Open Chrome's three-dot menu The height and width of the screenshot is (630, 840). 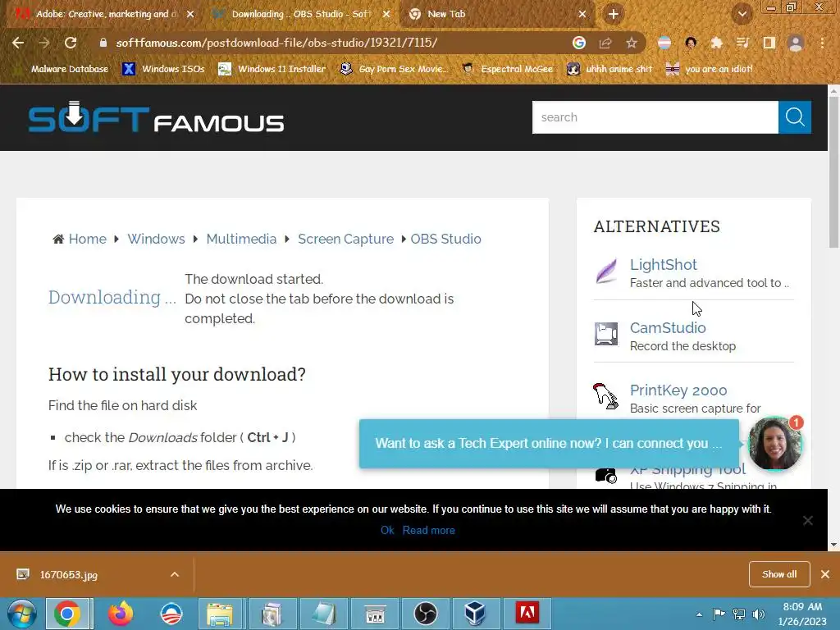tap(822, 43)
